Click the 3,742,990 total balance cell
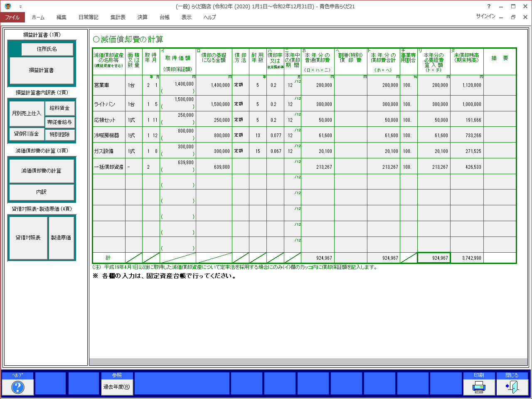Image resolution: width=532 pixels, height=399 pixels. [467, 258]
